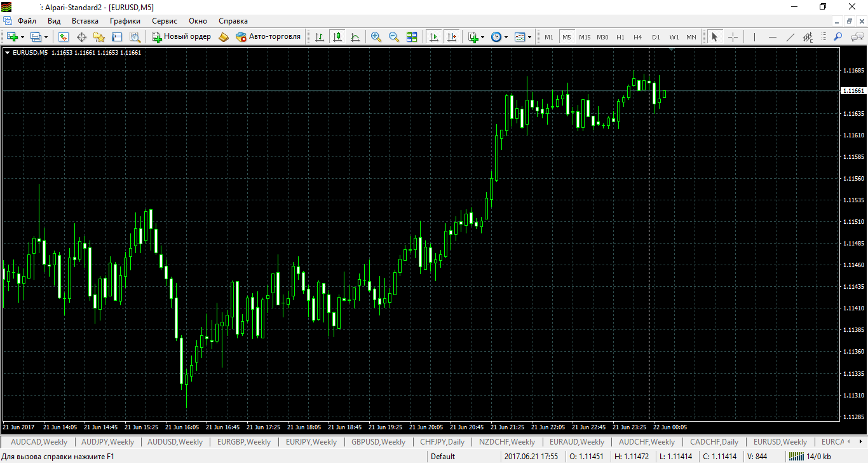
Task: Switch to the CADCHF,Daily chart tab
Action: click(714, 442)
